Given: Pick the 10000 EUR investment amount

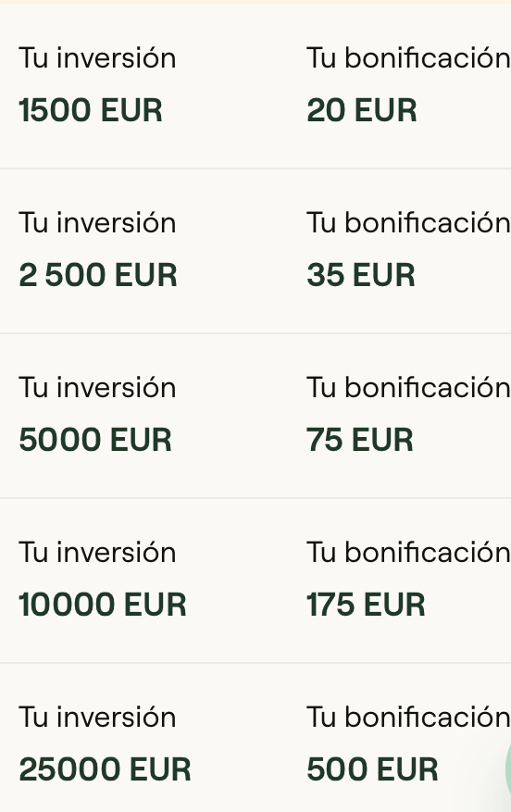Looking at the screenshot, I should tap(102, 605).
